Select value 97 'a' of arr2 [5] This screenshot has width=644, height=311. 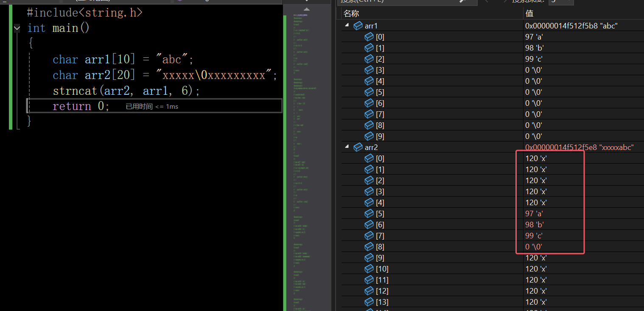point(535,214)
